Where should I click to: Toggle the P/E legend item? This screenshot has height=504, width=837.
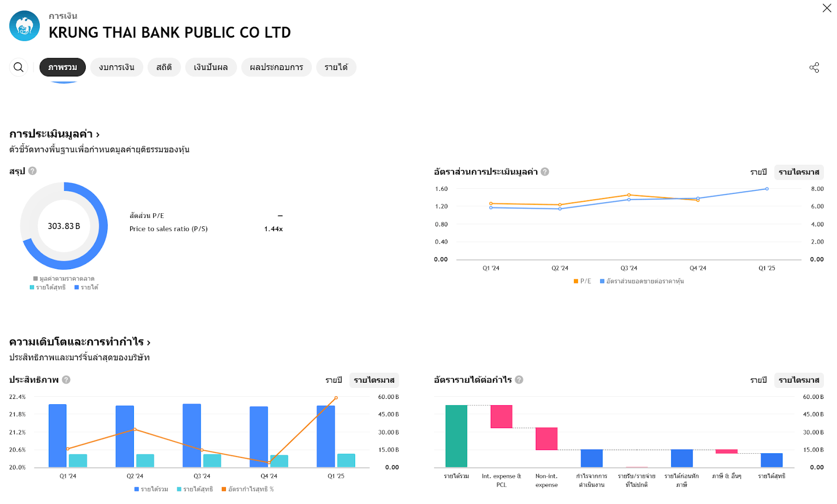point(582,281)
